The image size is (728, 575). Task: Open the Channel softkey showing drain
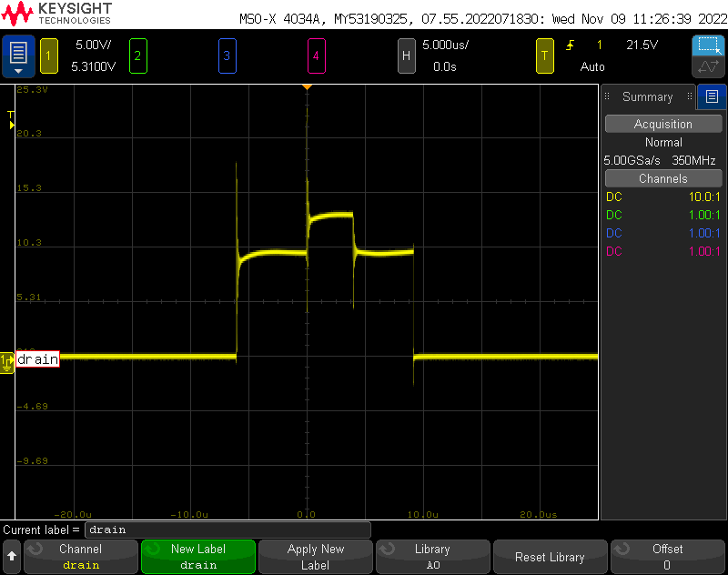click(x=80, y=556)
